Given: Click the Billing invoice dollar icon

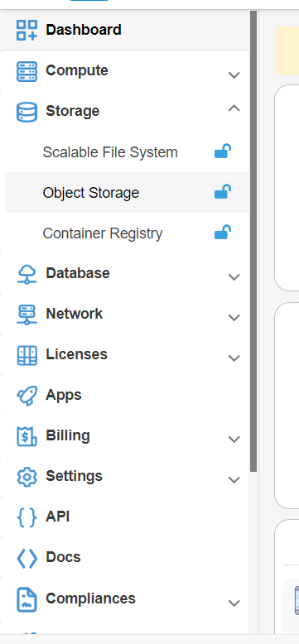Looking at the screenshot, I should click(27, 436).
